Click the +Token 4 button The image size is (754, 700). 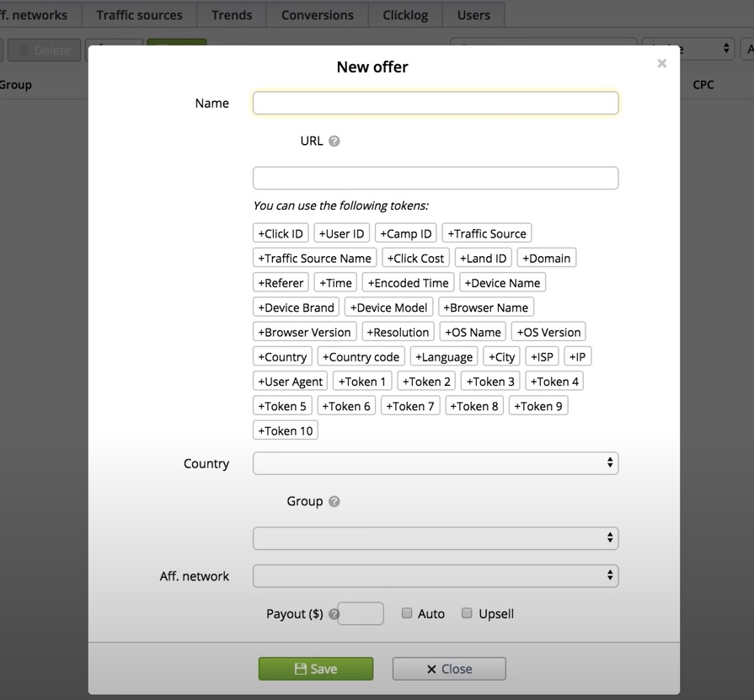pos(554,382)
